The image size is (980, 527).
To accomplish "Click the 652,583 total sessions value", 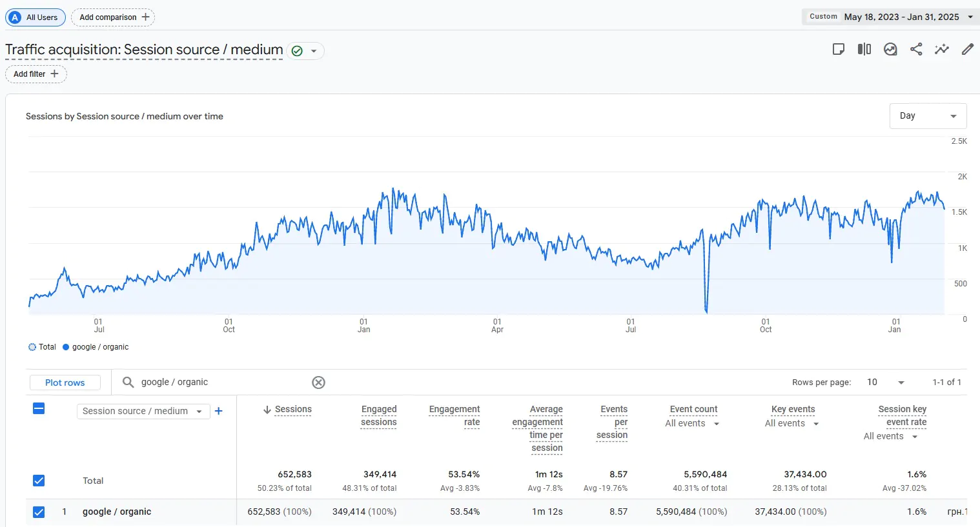I will pyautogui.click(x=295, y=475).
